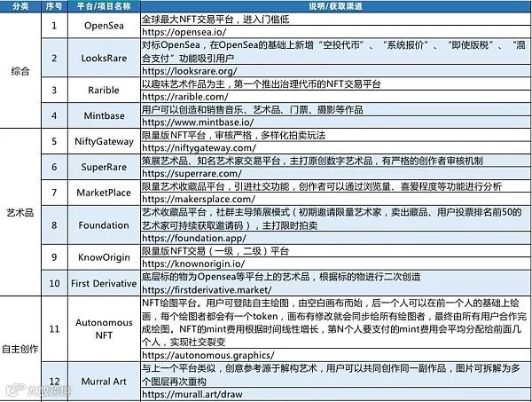
Task: Open the https://niftygateway.com/ link
Action: click(199, 148)
